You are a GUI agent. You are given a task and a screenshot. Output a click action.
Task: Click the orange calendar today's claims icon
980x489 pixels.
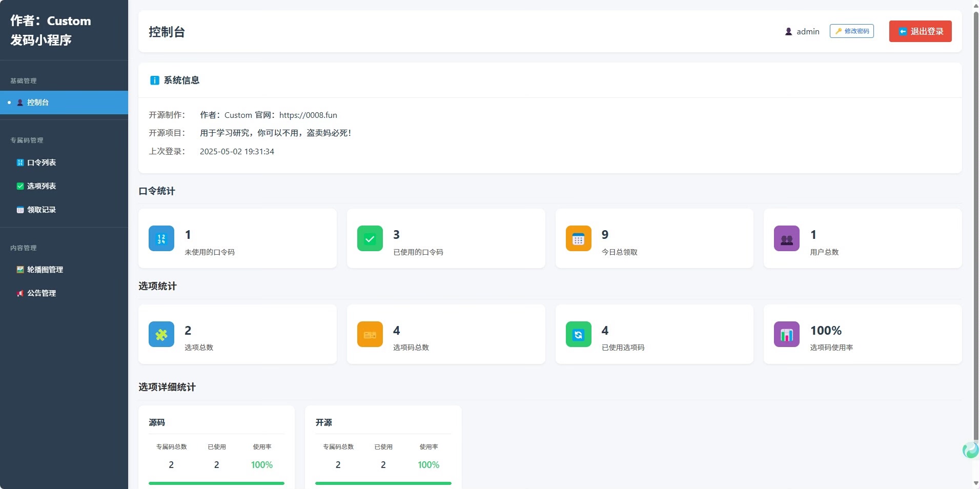pyautogui.click(x=578, y=238)
